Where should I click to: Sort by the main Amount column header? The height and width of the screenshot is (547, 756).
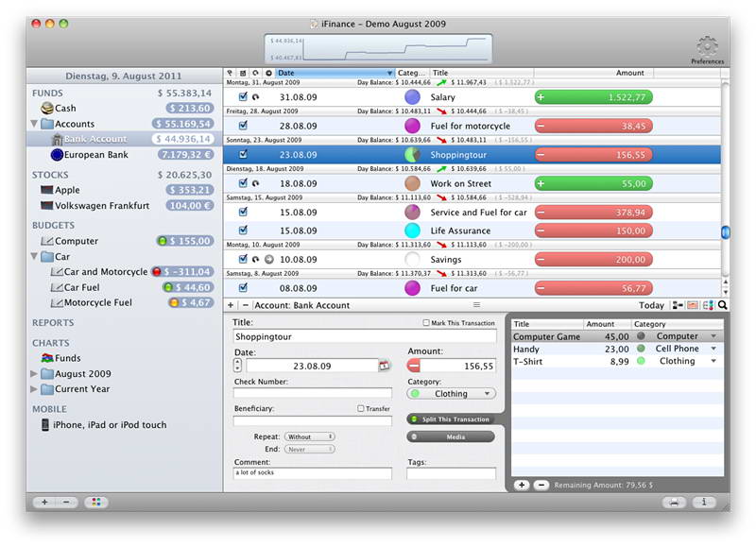[x=594, y=73]
